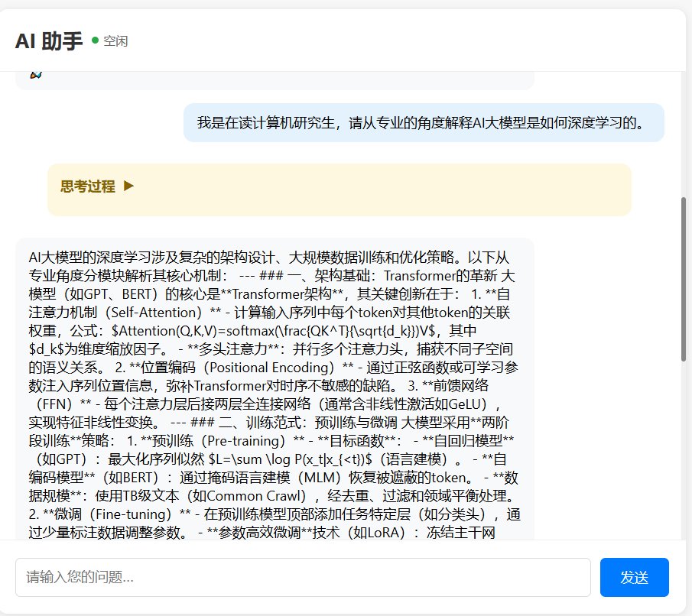Click the partially hidden emoji above the user message

[35, 75]
